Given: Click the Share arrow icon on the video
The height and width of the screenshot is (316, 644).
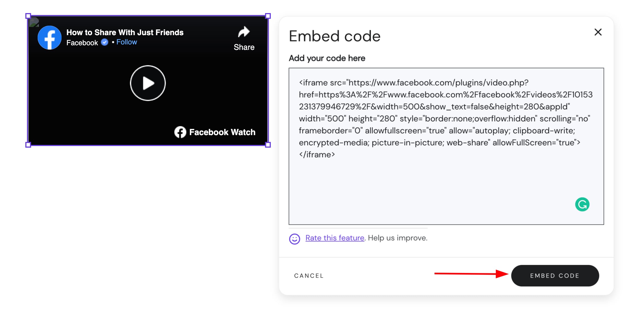Looking at the screenshot, I should 244,32.
